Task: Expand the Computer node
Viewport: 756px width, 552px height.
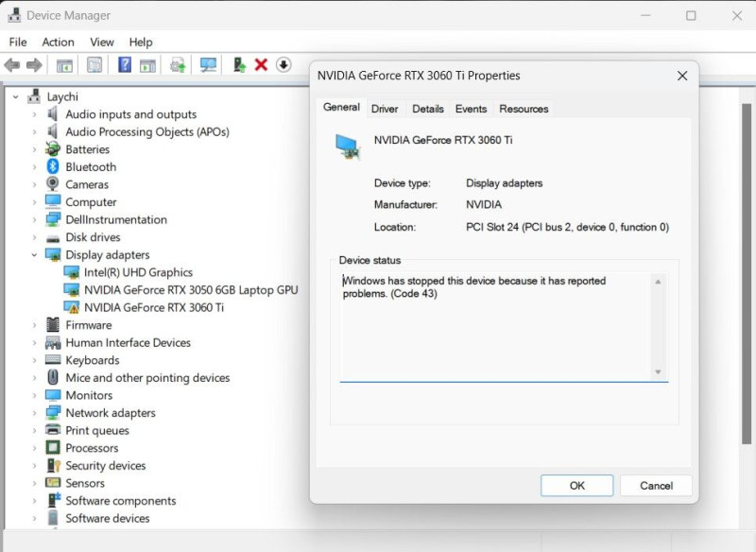Action: [34, 202]
